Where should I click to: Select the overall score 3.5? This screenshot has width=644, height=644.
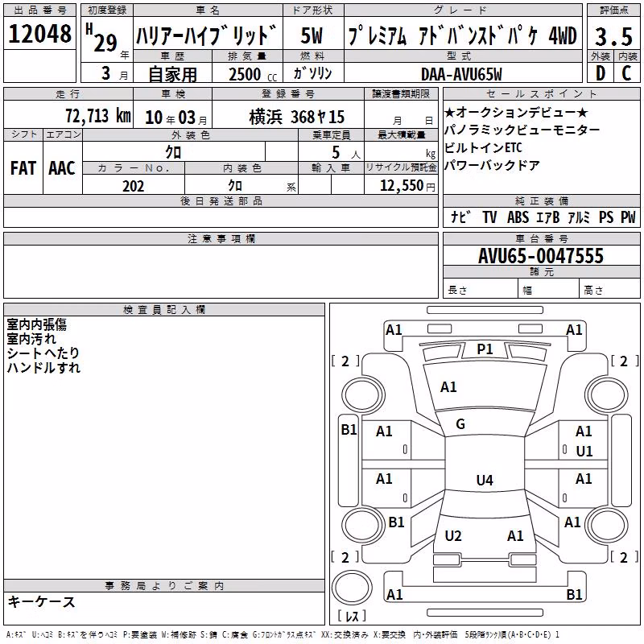(613, 36)
